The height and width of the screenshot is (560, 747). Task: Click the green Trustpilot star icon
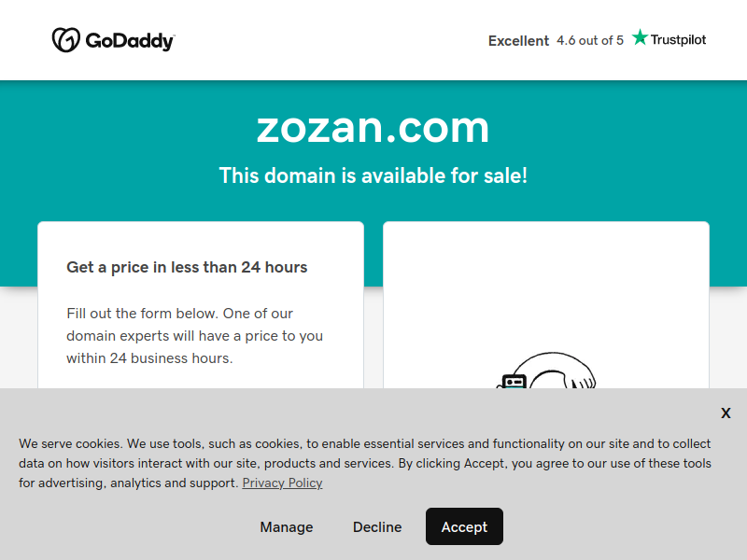[640, 37]
